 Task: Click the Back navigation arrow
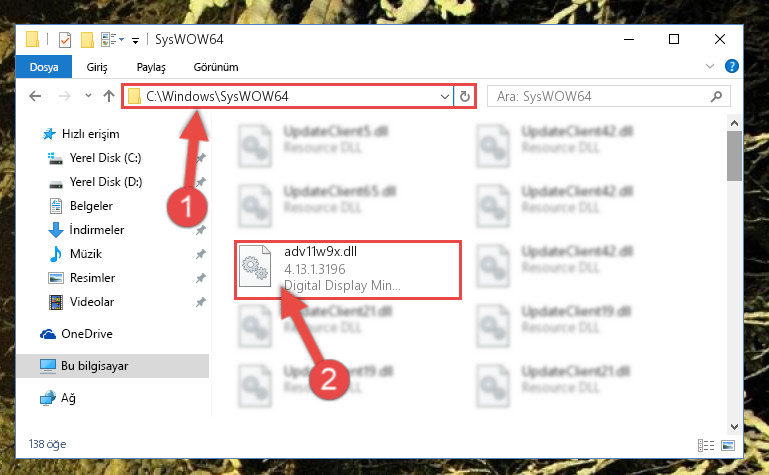pyautogui.click(x=35, y=96)
